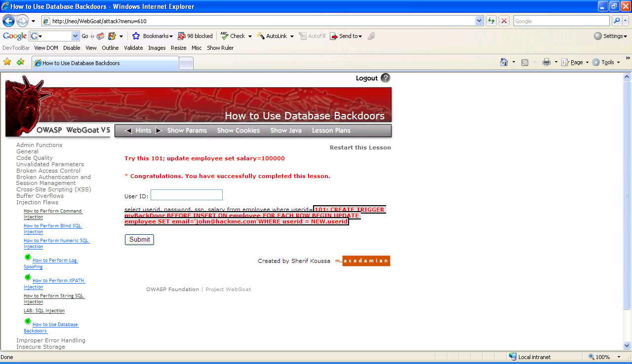The height and width of the screenshot is (364, 632).
Task: Click the 98 blocked popup blocker button
Action: 195,36
